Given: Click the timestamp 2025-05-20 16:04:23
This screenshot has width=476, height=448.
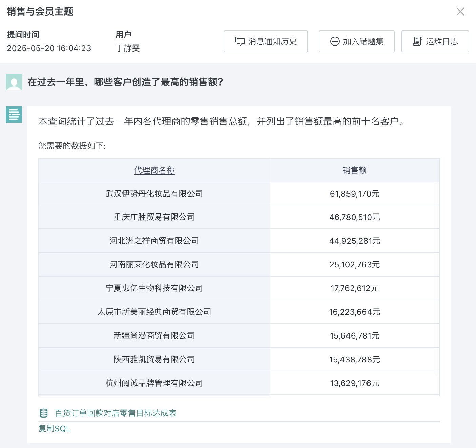Looking at the screenshot, I should coord(49,48).
